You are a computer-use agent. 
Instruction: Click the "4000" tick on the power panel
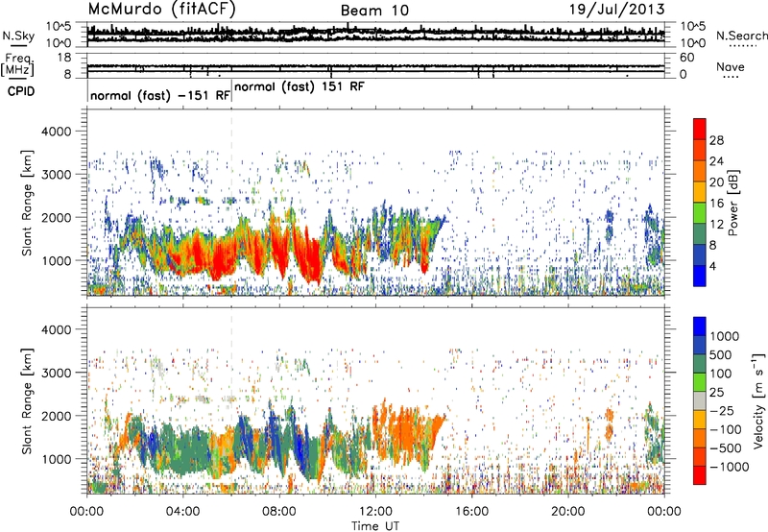(x=55, y=132)
